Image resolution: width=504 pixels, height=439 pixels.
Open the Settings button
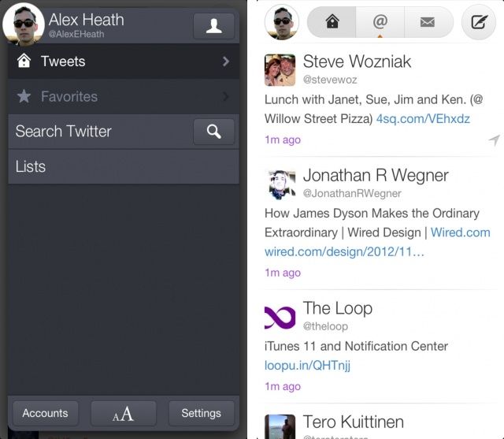(202, 413)
